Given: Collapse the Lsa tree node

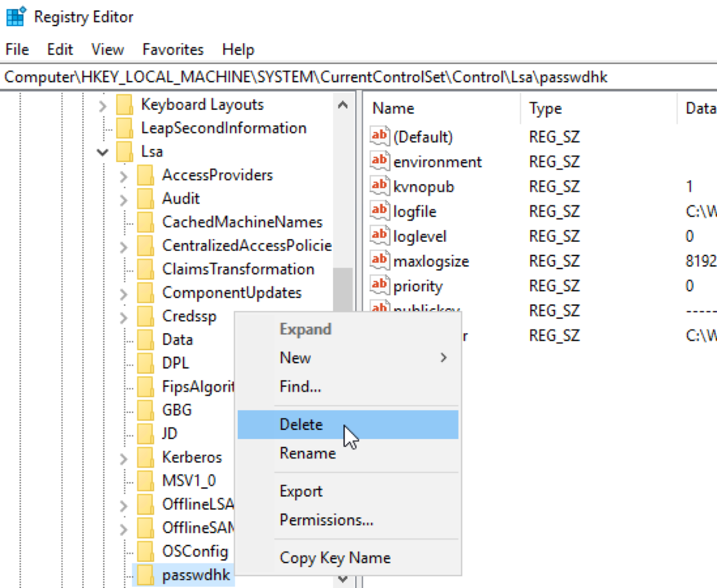Looking at the screenshot, I should point(103,152).
